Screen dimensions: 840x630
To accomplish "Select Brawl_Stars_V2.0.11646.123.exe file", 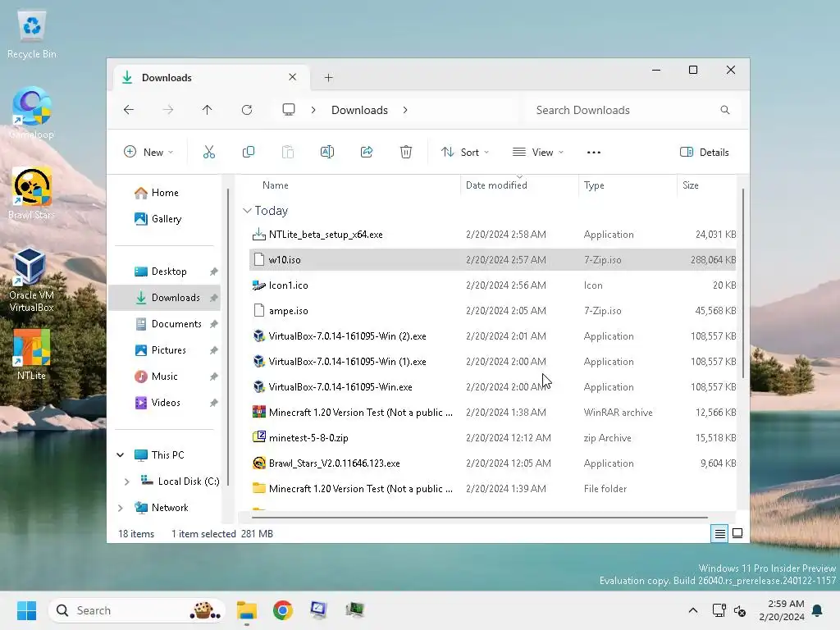I will (x=493, y=463).
